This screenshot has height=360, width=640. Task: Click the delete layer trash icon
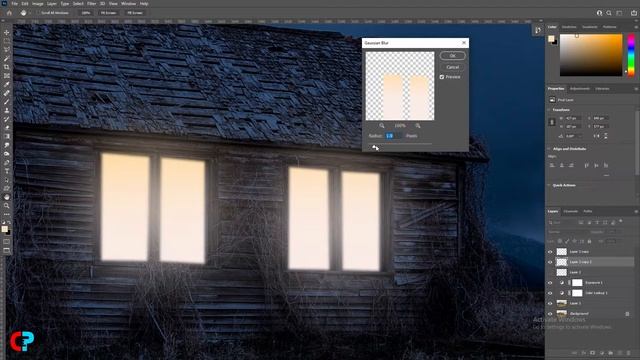click(629, 353)
